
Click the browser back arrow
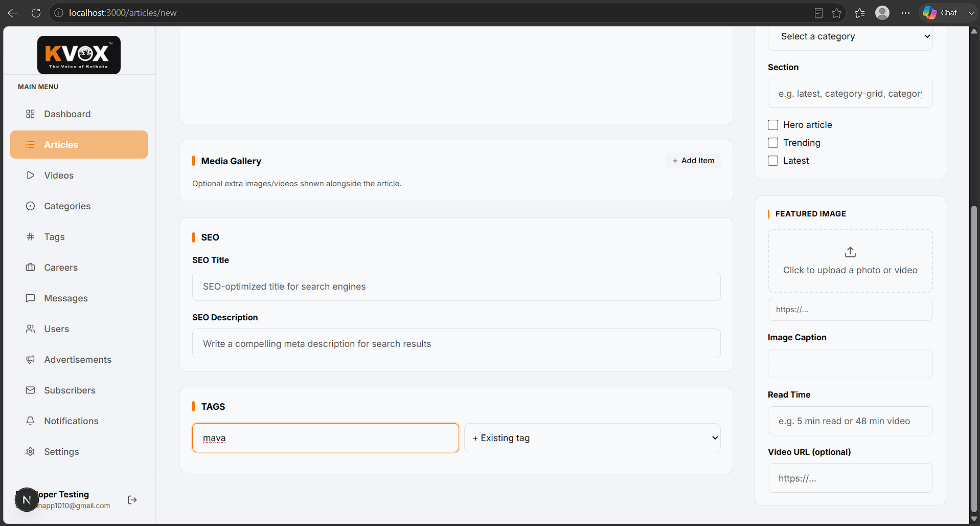pyautogui.click(x=13, y=13)
